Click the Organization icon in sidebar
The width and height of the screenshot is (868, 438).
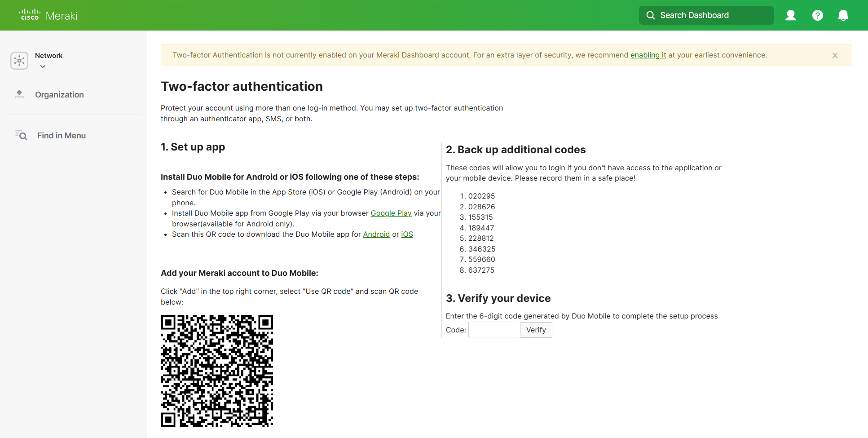[19, 94]
